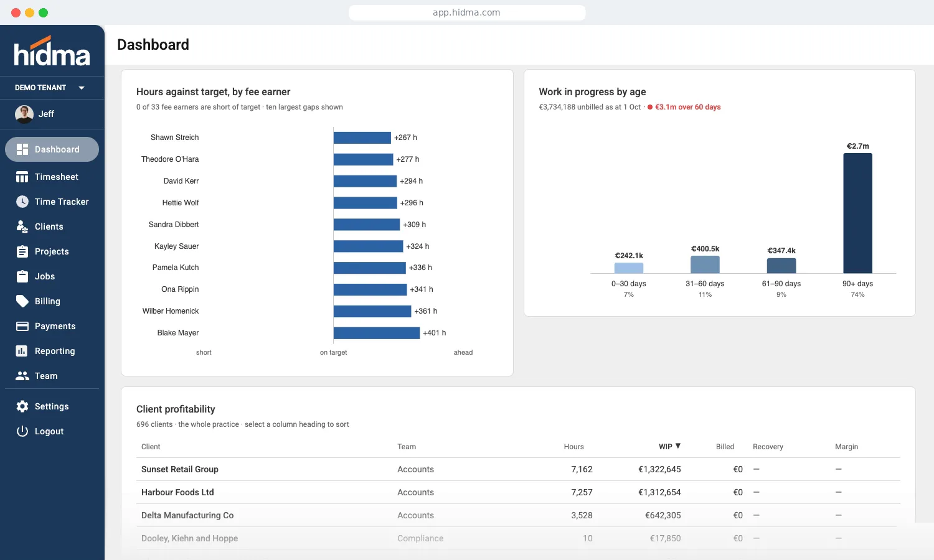Click the 61–90 days WIP bar

tap(781, 266)
